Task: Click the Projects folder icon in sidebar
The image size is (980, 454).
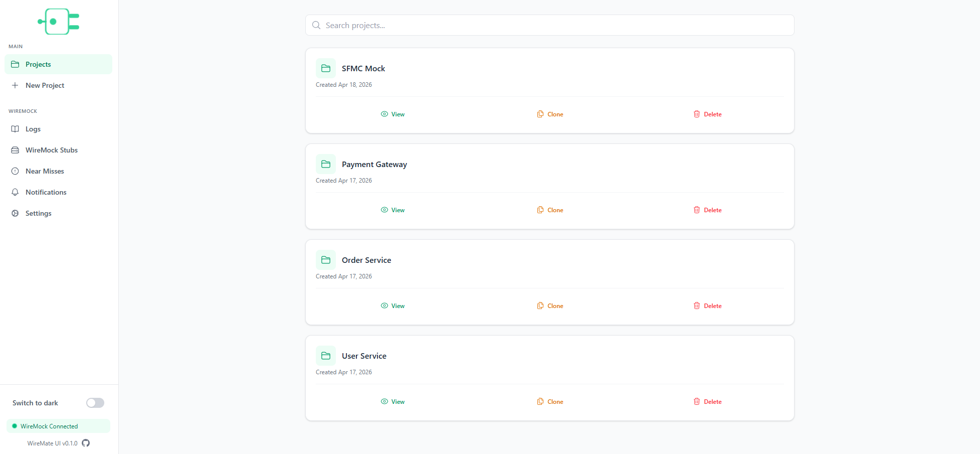Action: click(15, 64)
